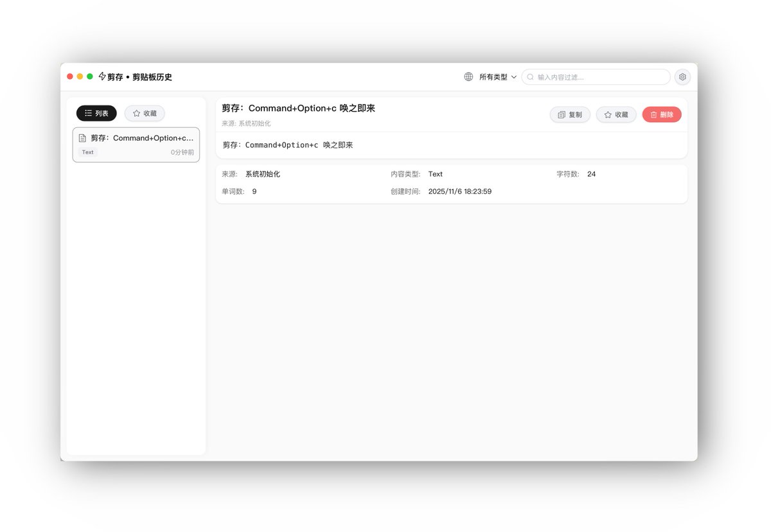Toggle the Text type tag on the entry
The image size is (771, 532).
pyautogui.click(x=87, y=152)
